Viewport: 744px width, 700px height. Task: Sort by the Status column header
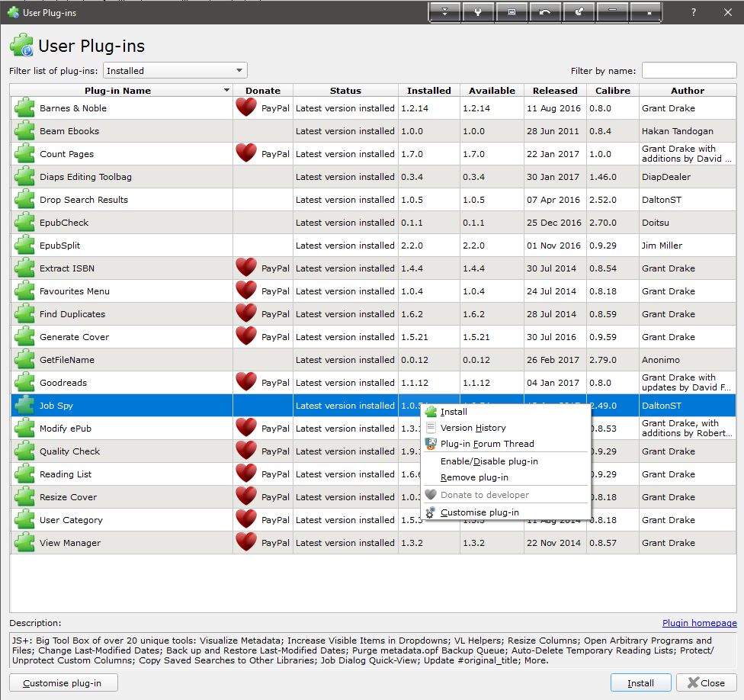tap(345, 90)
